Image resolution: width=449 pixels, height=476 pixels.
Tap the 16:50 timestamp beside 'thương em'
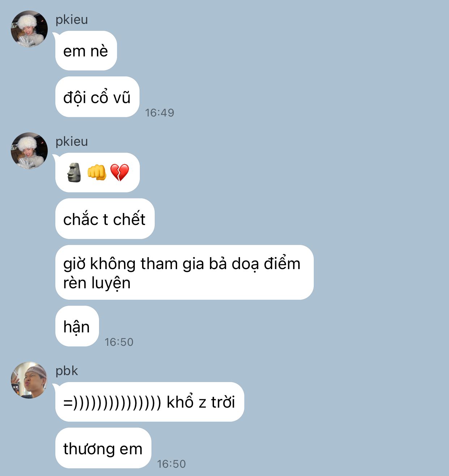tap(171, 464)
